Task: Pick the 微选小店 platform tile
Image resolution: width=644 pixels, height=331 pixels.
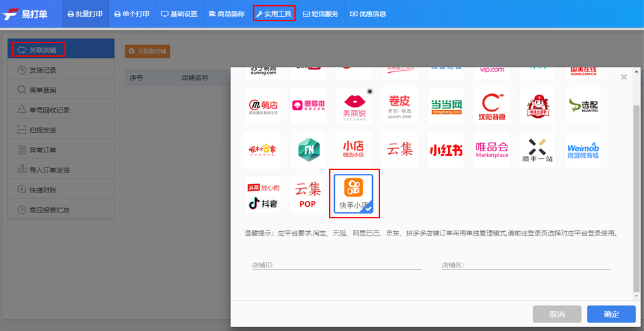Action: [354, 150]
